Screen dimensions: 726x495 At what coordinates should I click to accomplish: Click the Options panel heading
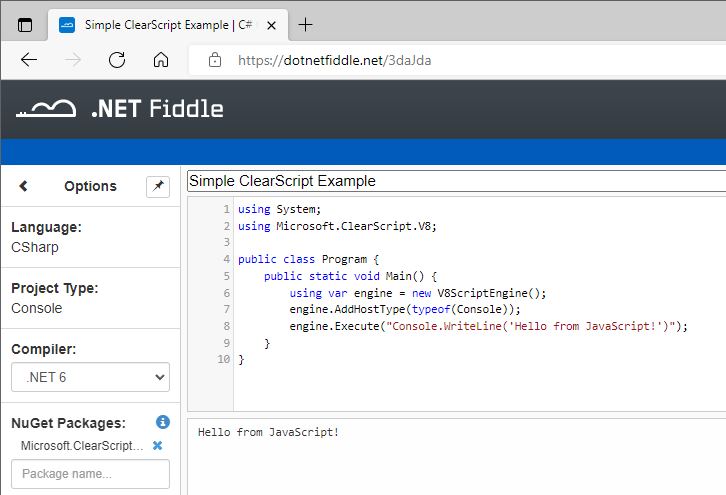(90, 186)
